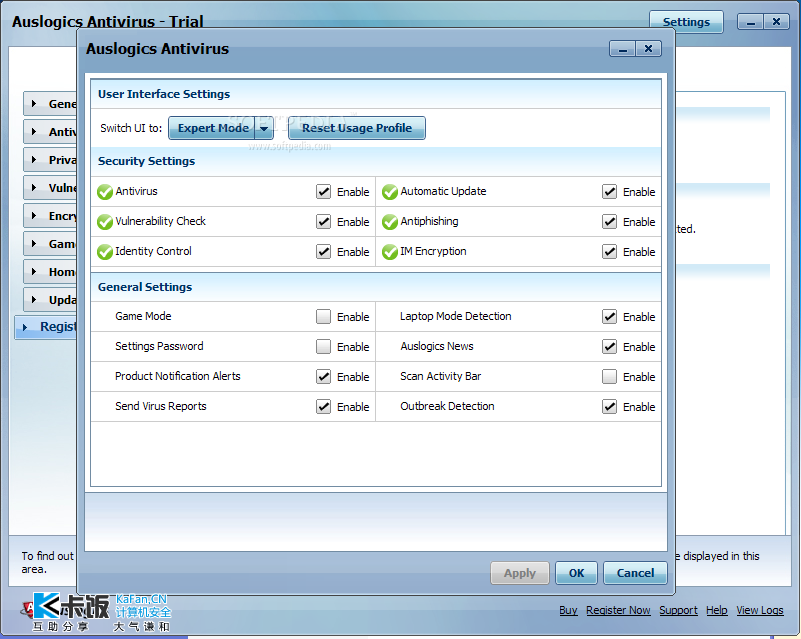Toggle IM Encryption Enable checkbox
Screen dimensions: 801x639
coord(609,252)
